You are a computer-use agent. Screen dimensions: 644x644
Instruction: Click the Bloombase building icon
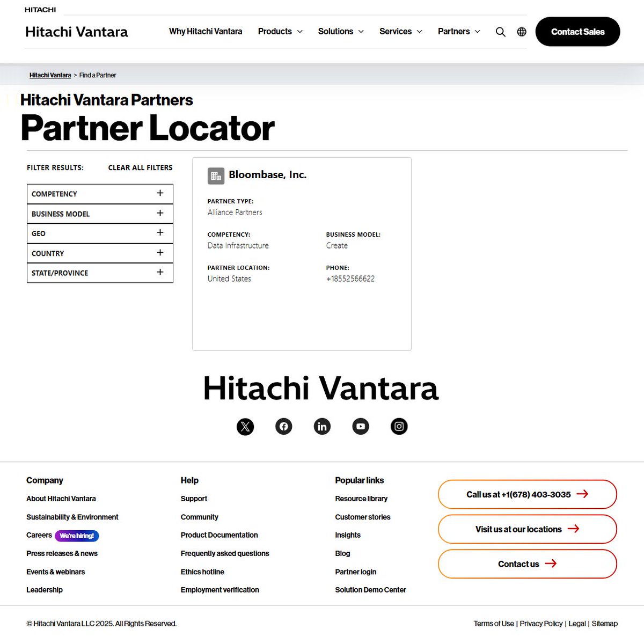(x=216, y=175)
